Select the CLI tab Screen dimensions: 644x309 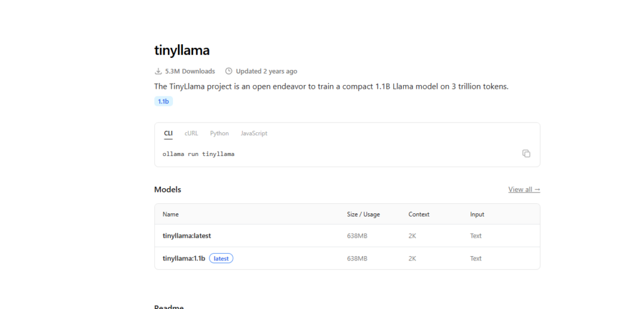click(169, 133)
